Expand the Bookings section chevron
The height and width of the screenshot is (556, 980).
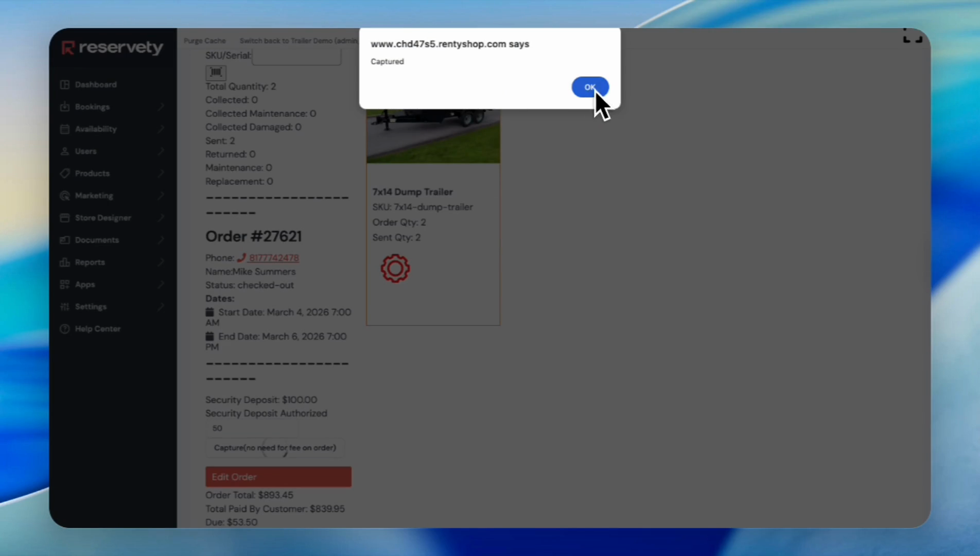161,107
